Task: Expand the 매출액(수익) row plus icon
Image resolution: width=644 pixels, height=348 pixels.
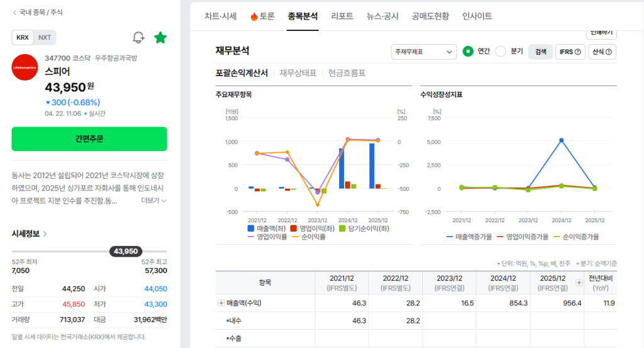Action: pyautogui.click(x=221, y=303)
